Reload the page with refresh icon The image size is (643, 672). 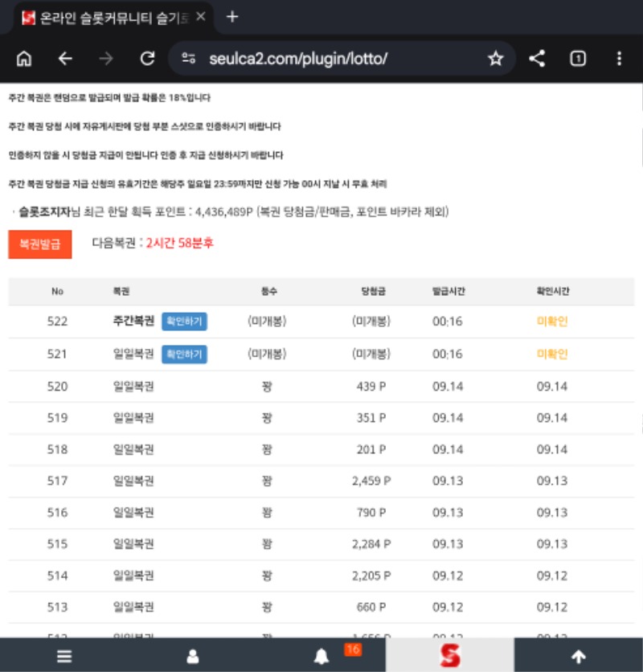click(147, 59)
